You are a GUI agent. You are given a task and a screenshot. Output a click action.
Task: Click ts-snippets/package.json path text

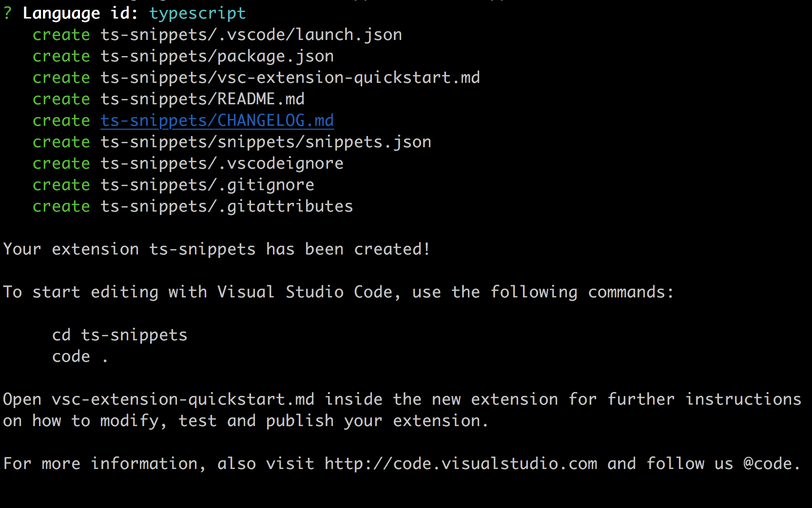[x=217, y=56]
